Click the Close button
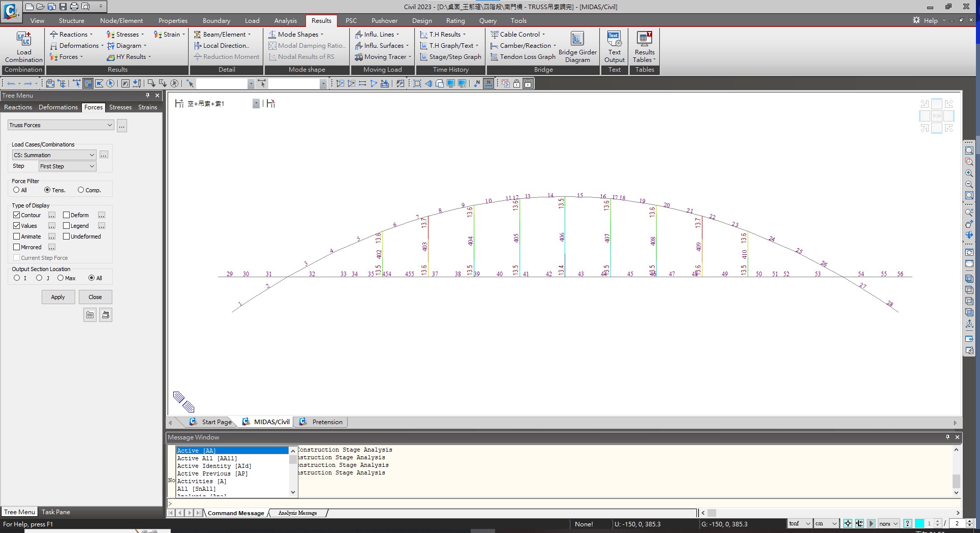Image resolution: width=980 pixels, height=533 pixels. 95,297
